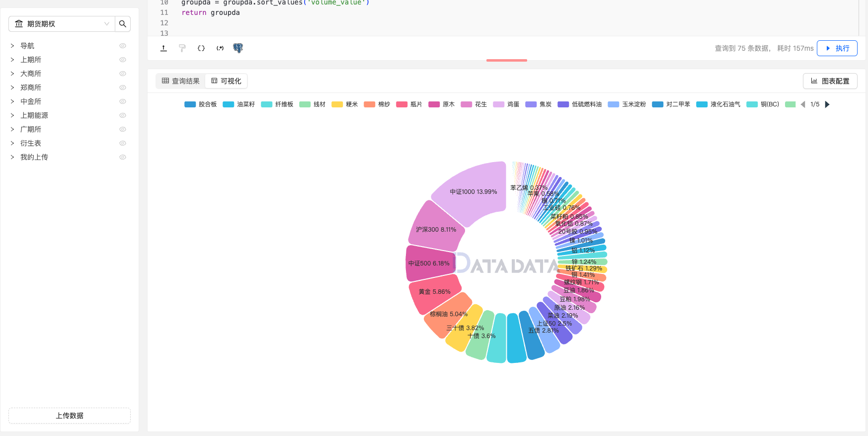This screenshot has height=436, width=868.
Task: Click the 中证1000 13.99% pie slice
Action: [x=473, y=191]
